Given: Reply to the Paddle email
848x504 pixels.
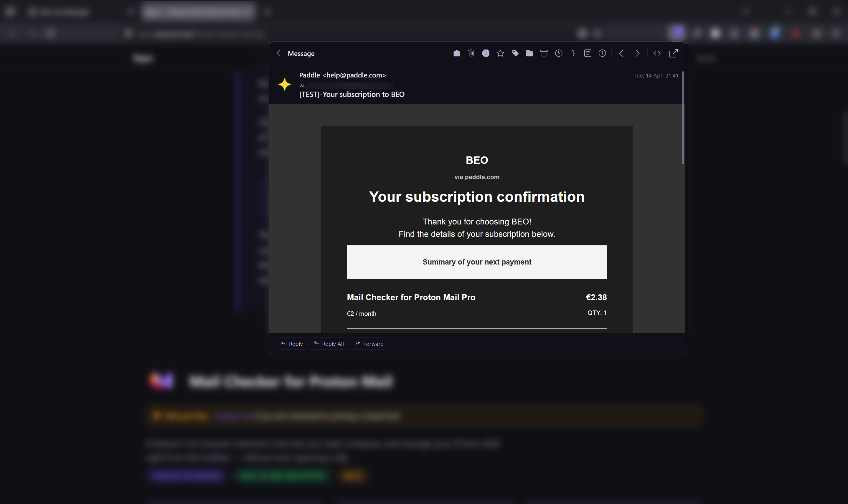Looking at the screenshot, I should [291, 344].
